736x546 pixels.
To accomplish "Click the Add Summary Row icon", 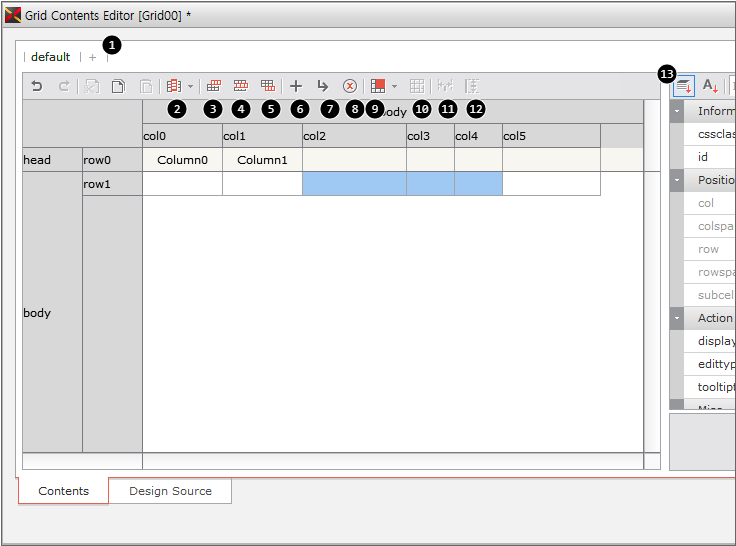I will [x=267, y=87].
